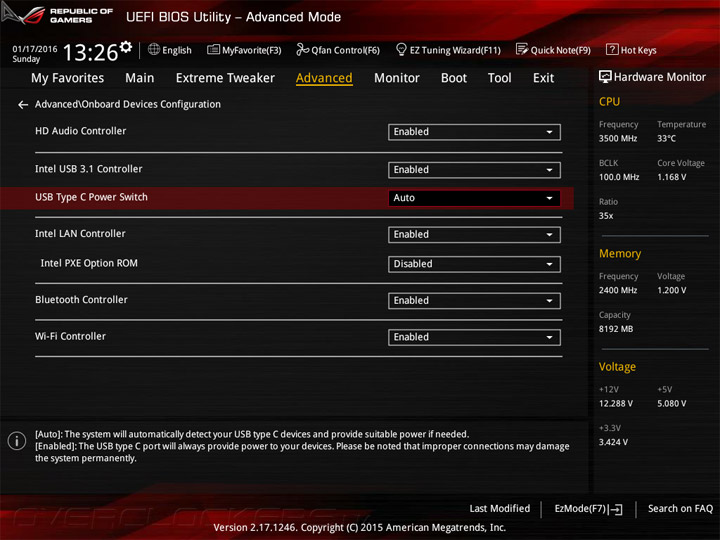Click the BCLK value 100.0 MHz

[x=619, y=177]
